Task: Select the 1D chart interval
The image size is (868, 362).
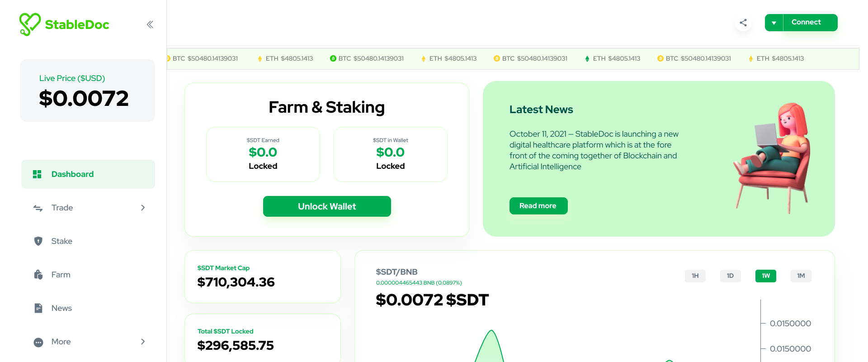Action: (x=731, y=276)
